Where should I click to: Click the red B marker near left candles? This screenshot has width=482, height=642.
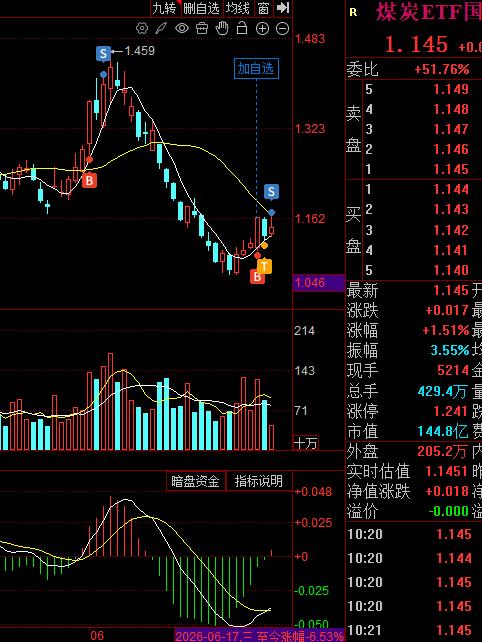tap(89, 180)
